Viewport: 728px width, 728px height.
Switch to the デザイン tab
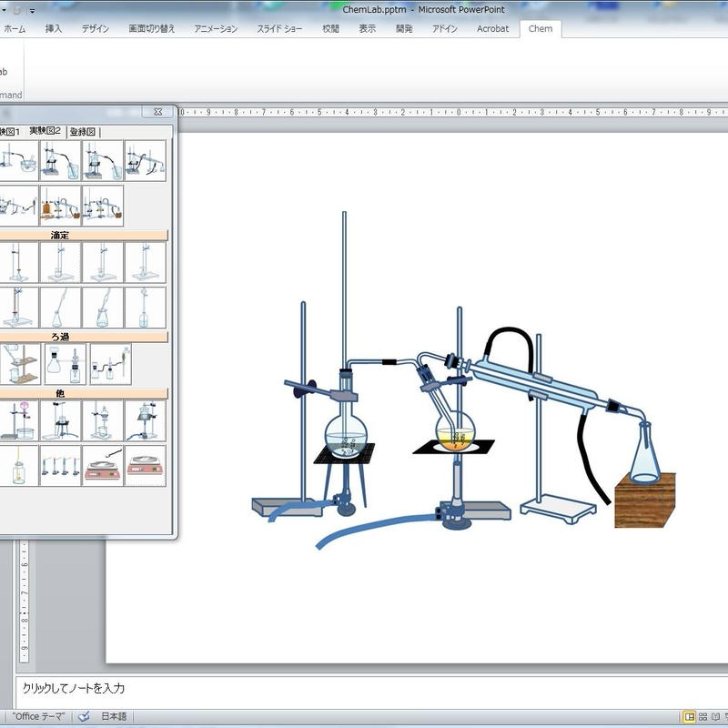[x=96, y=29]
